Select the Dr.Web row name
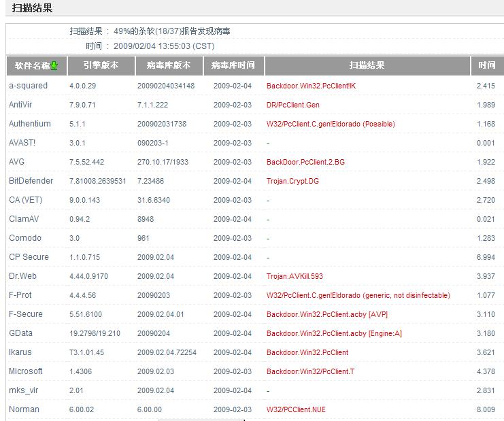504x421 pixels. [23, 276]
